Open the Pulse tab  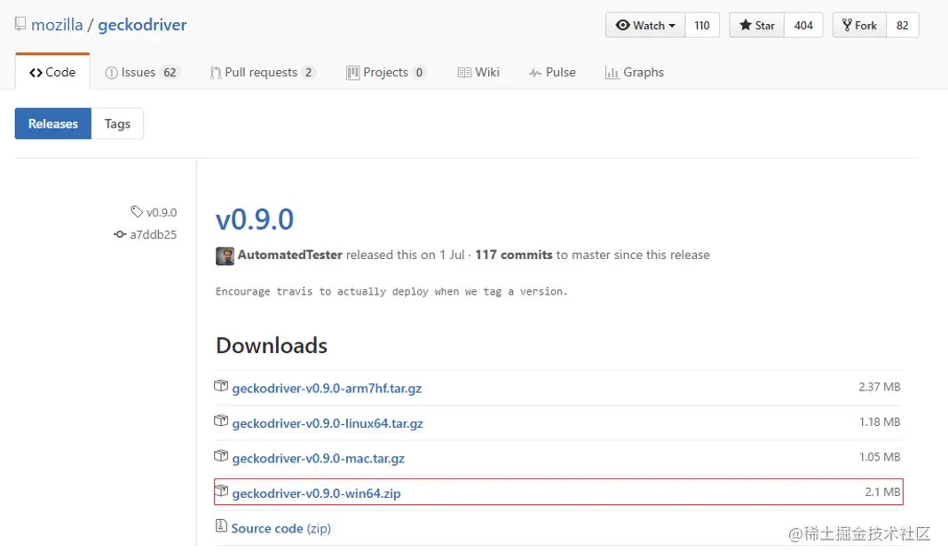pyautogui.click(x=552, y=73)
